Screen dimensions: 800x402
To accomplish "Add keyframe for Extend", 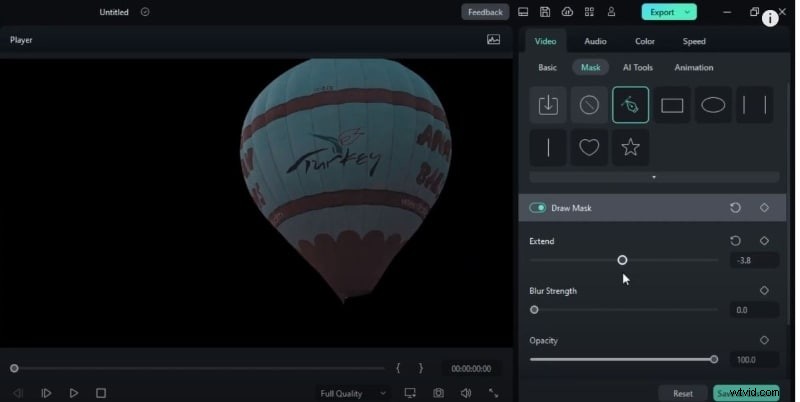I will (764, 241).
